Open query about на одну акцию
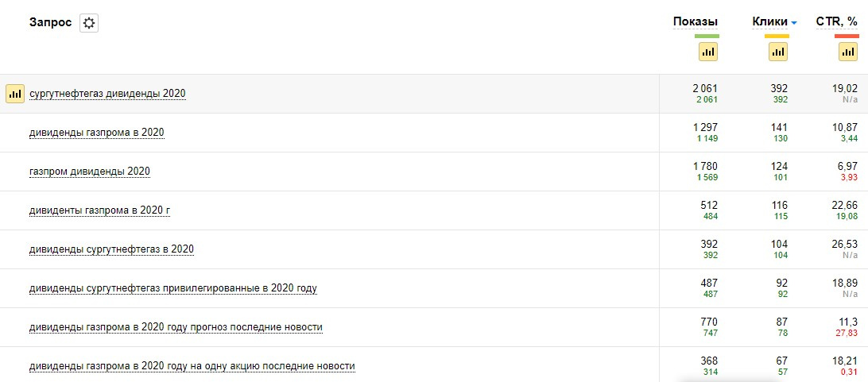Screen dimensions: 868x382 coord(192,366)
